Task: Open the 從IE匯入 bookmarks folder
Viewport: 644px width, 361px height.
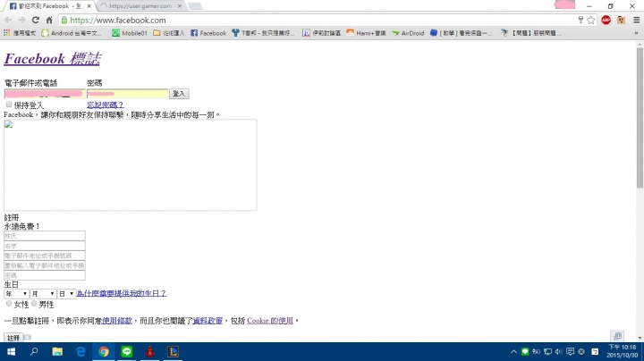Action: 169,33
